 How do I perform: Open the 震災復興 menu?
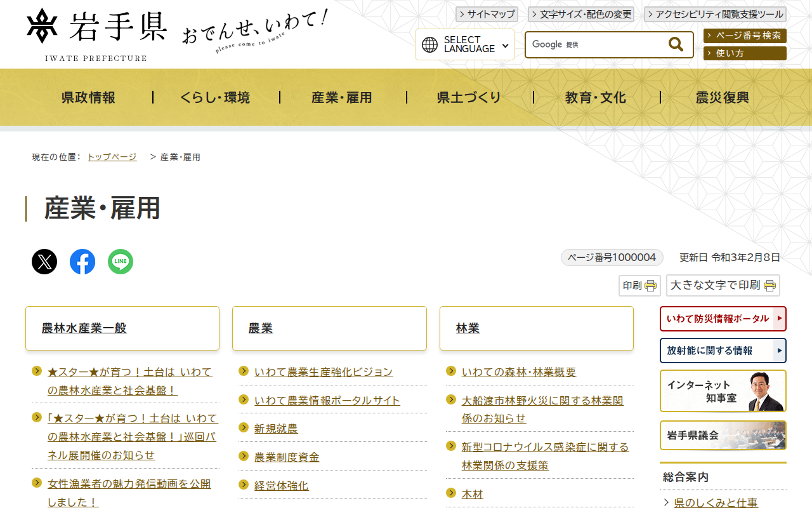pos(723,97)
